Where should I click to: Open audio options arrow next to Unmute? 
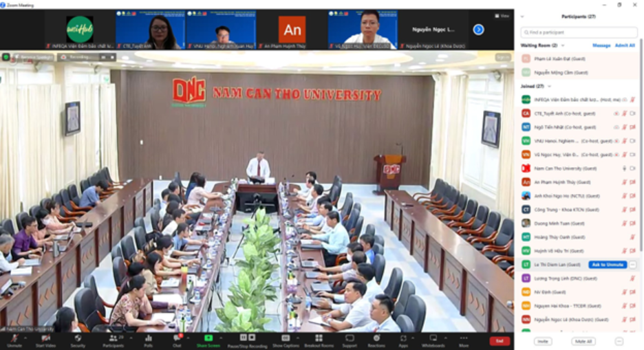point(25,338)
